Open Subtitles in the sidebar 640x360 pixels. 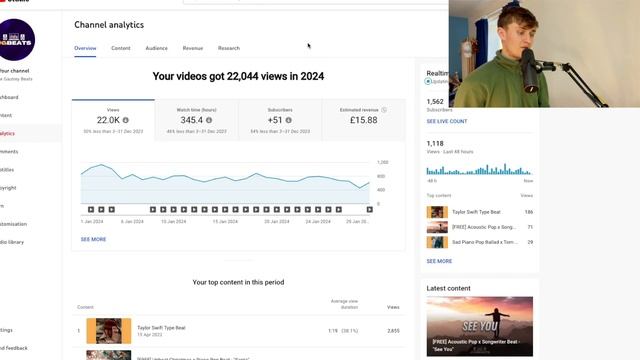click(7, 170)
